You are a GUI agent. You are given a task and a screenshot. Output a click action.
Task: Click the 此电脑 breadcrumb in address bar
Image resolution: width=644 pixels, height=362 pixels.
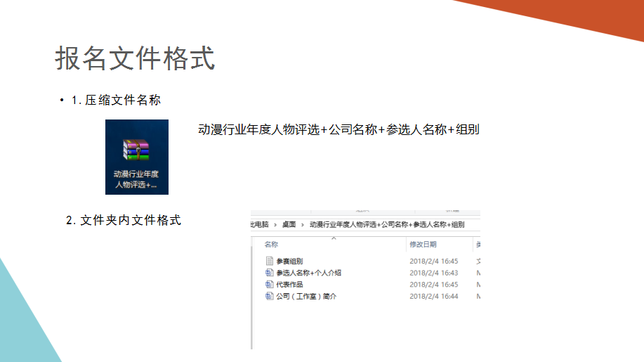click(x=260, y=224)
